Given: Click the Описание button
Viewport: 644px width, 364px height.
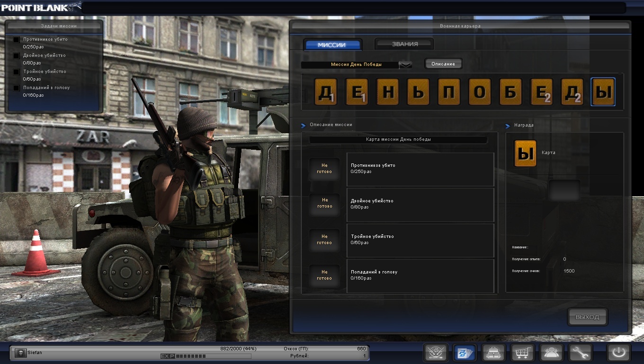Looking at the screenshot, I should 443,64.
